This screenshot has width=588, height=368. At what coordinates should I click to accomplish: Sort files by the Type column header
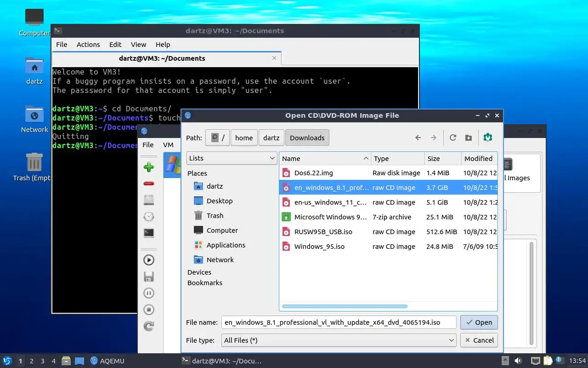(x=397, y=158)
